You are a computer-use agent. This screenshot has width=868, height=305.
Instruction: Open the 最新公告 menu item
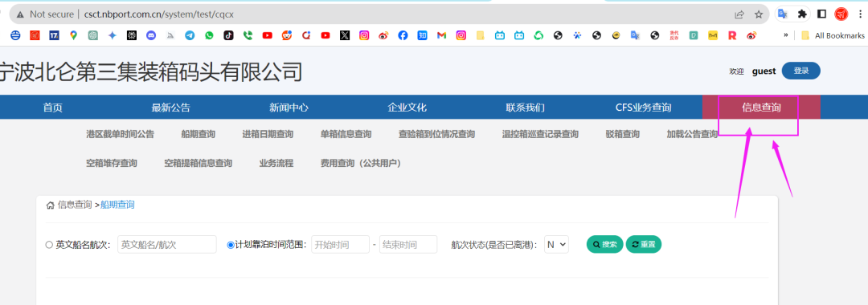click(170, 108)
